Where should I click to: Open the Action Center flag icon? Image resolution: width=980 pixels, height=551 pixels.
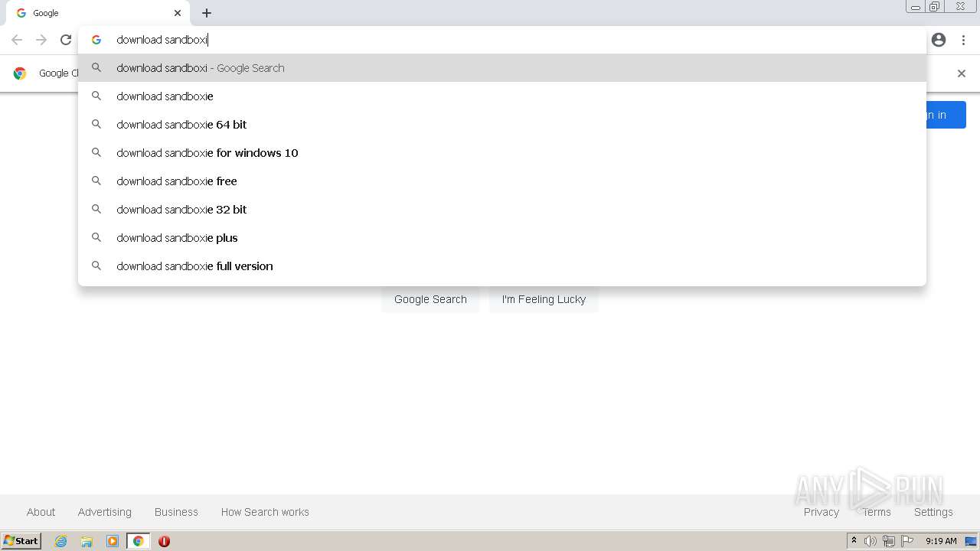pyautogui.click(x=907, y=541)
